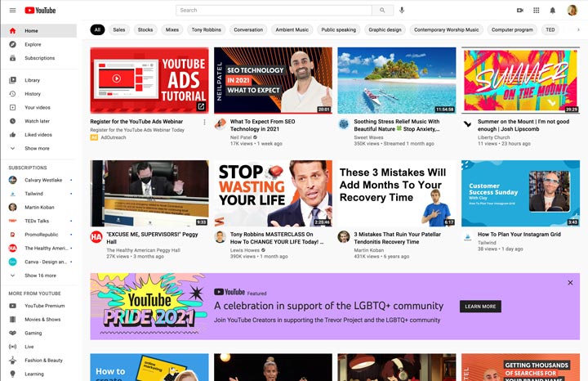Open the account profile avatar

tap(572, 10)
